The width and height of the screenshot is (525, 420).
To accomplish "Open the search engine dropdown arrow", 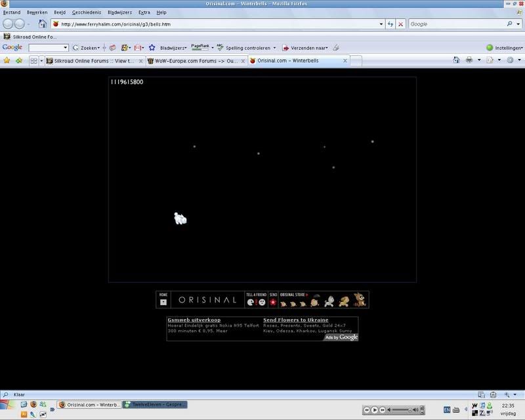I will 518,24.
